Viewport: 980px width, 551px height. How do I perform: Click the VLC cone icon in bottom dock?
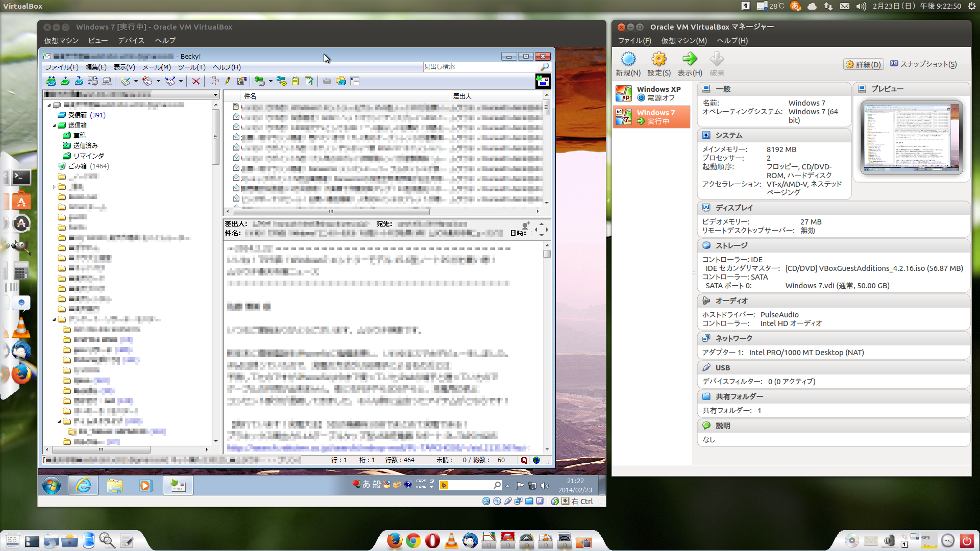(451, 540)
